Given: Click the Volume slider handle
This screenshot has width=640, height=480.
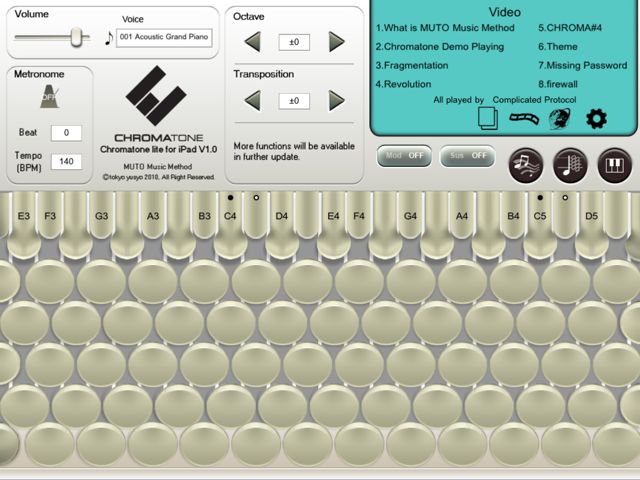Looking at the screenshot, I should point(76,38).
